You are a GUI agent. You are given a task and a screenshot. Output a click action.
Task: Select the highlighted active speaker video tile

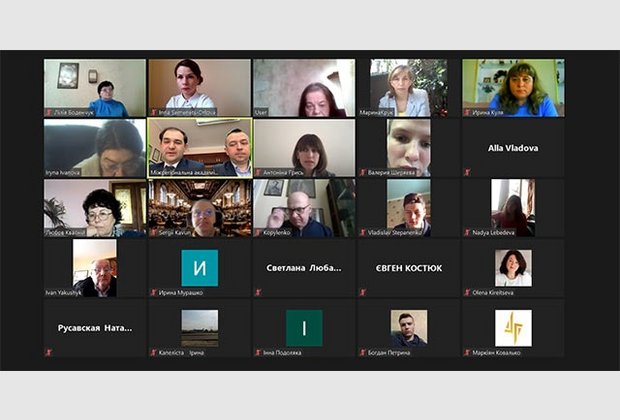click(x=200, y=148)
